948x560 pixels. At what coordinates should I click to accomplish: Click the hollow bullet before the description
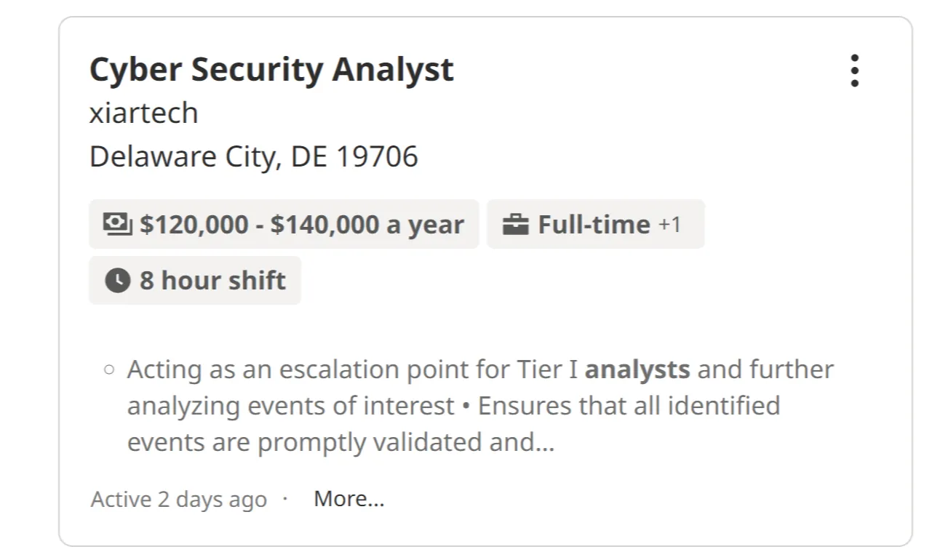[109, 369]
